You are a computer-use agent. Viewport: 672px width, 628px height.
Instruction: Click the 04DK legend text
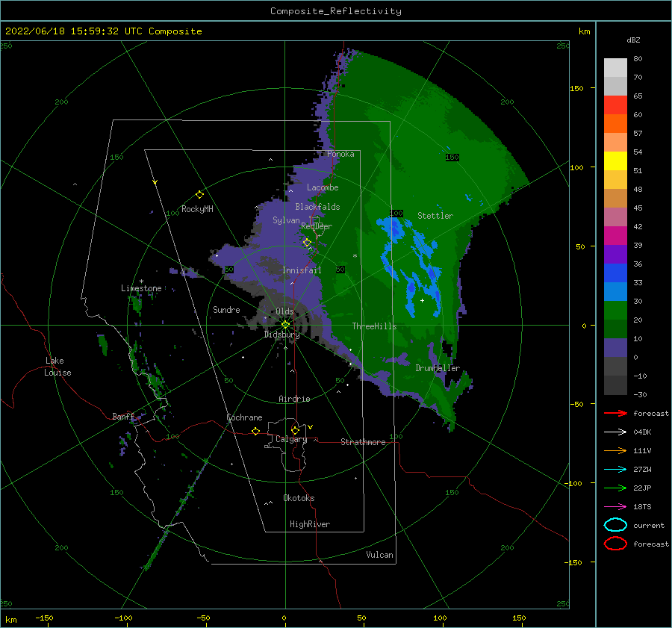(642, 432)
